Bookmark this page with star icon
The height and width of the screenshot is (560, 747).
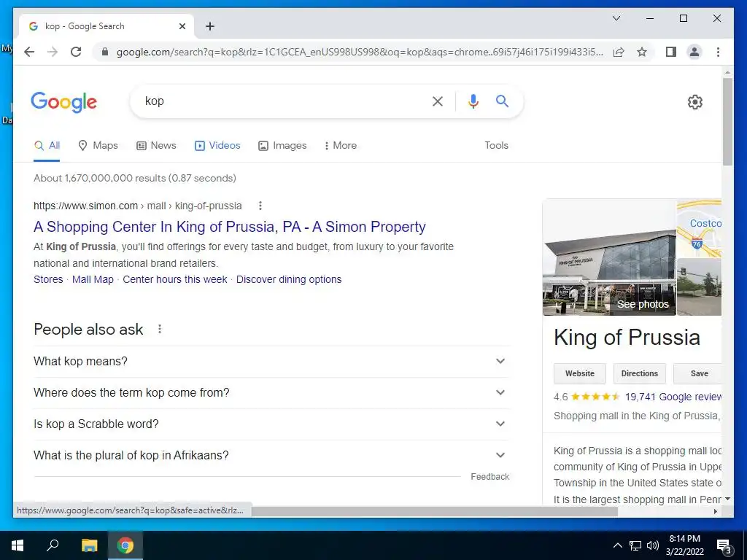tap(642, 52)
